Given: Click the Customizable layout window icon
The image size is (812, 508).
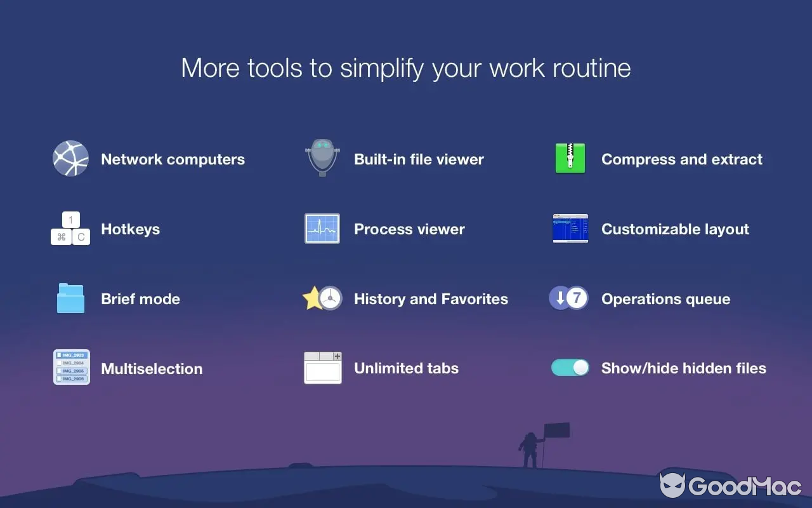Looking at the screenshot, I should tap(570, 229).
